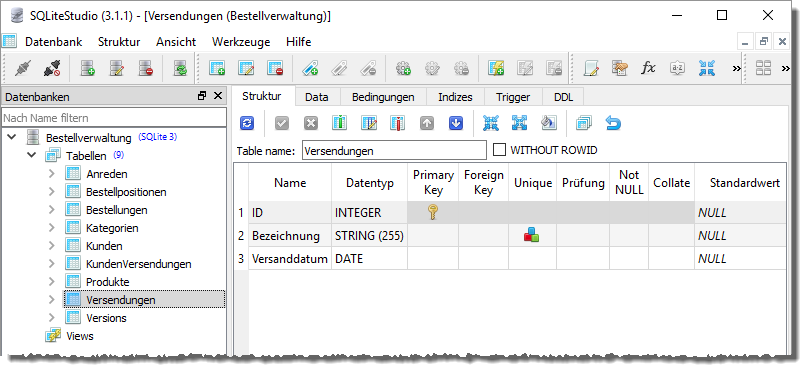
Task: Toggle the WITHOUT ROWID checkbox
Action: pyautogui.click(x=499, y=150)
